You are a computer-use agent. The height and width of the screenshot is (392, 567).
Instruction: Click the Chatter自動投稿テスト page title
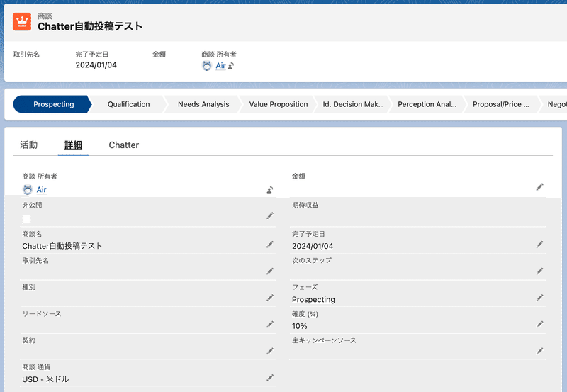[90, 26]
